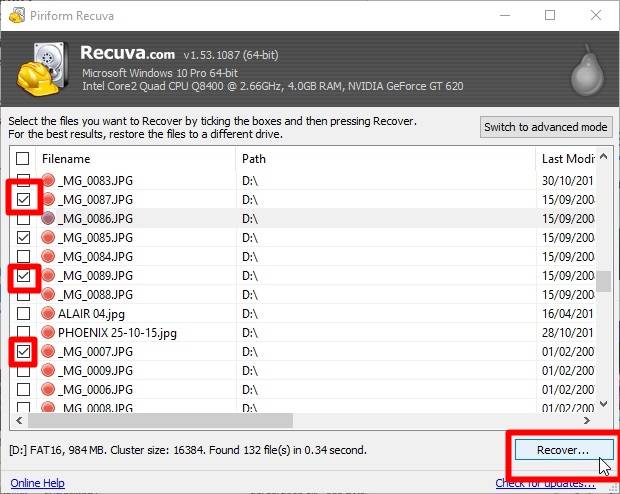Viewport: 620px width, 494px height.
Task: Click red status dot for _MG_0084.JPG
Action: click(48, 256)
